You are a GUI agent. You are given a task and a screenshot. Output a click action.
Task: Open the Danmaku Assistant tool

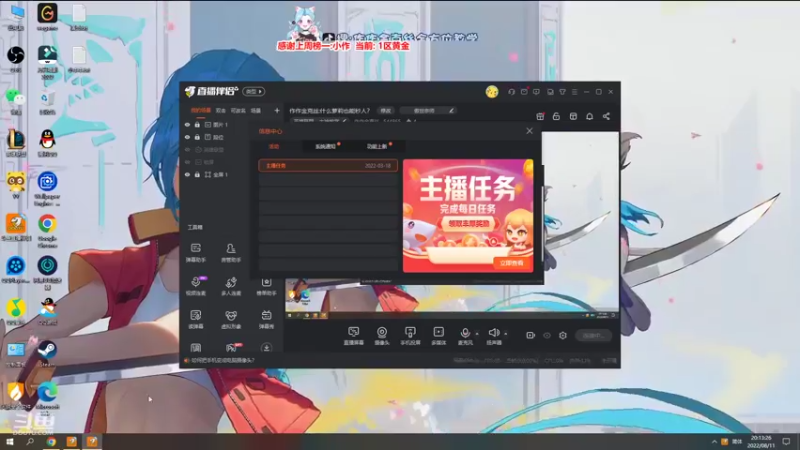point(195,253)
